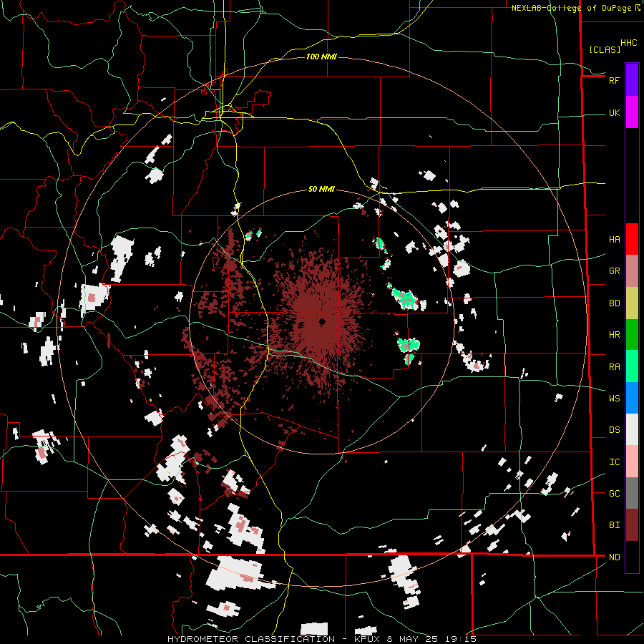Image resolution: width=644 pixels, height=644 pixels.
Task: Select the GR graupel color swatch
Action: tap(632, 271)
